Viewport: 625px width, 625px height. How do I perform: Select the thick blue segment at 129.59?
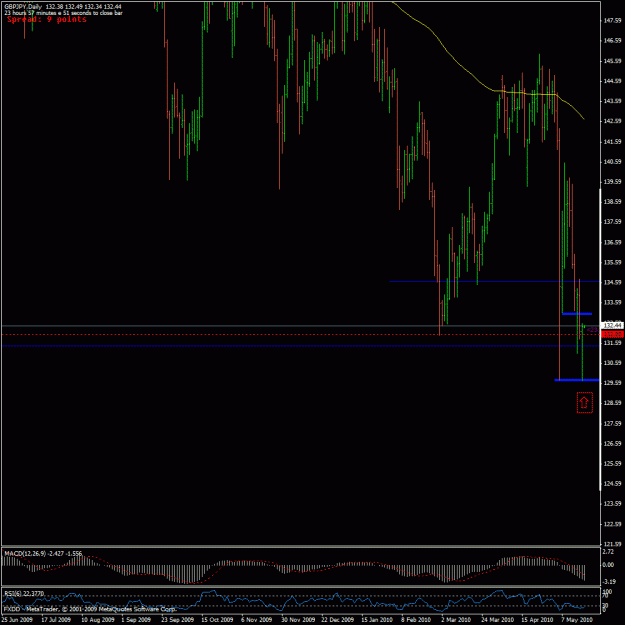click(577, 380)
